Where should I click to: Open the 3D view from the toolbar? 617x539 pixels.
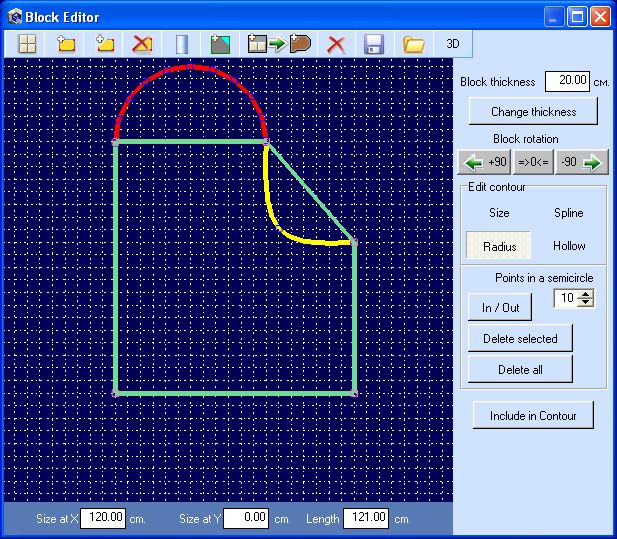tap(453, 44)
